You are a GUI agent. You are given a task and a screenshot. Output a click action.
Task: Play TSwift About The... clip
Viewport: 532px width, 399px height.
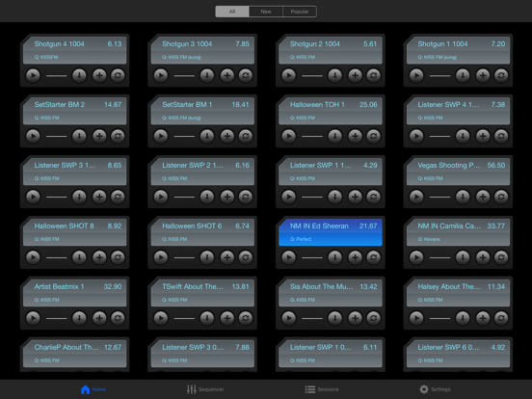click(x=161, y=318)
